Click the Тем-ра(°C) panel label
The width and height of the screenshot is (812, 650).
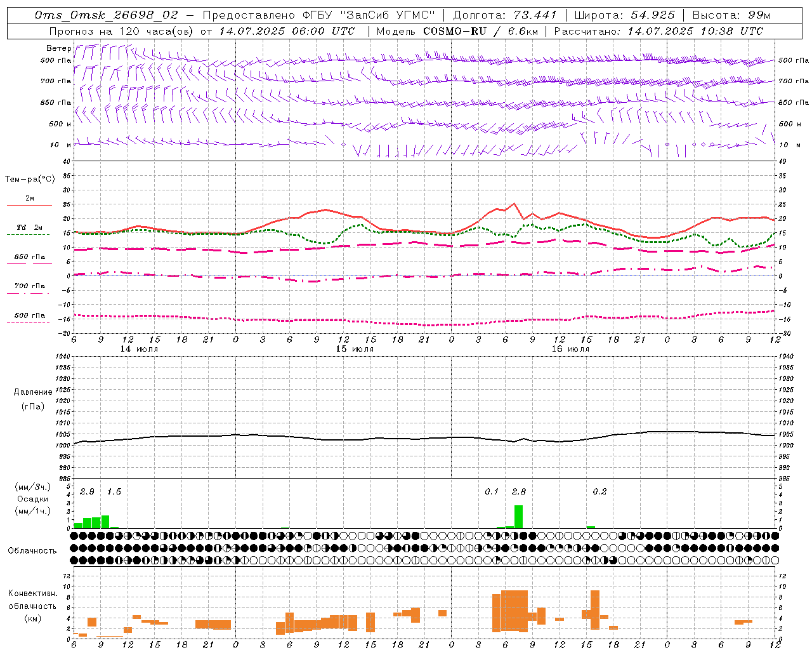click(x=30, y=180)
